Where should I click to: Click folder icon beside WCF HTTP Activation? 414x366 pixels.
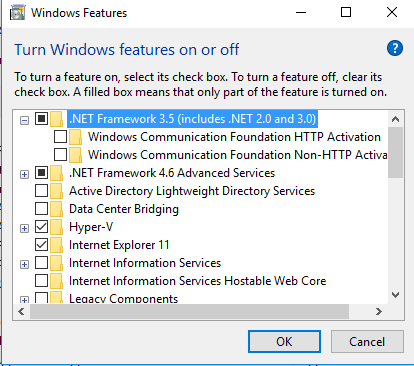coord(76,137)
